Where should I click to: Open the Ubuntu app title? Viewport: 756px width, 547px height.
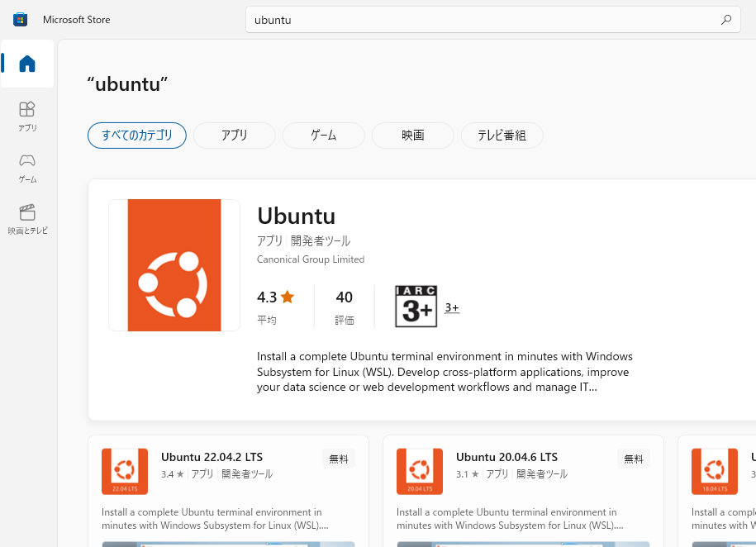(296, 216)
